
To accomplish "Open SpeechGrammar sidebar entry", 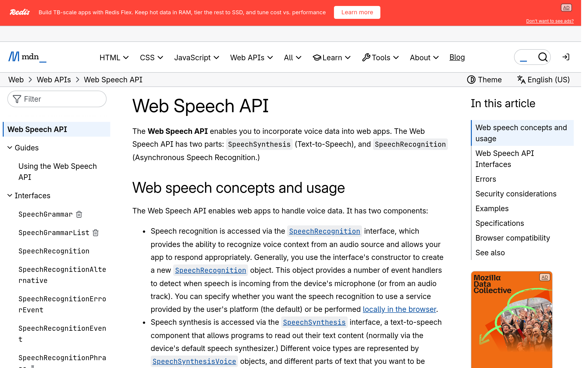I will (45, 214).
